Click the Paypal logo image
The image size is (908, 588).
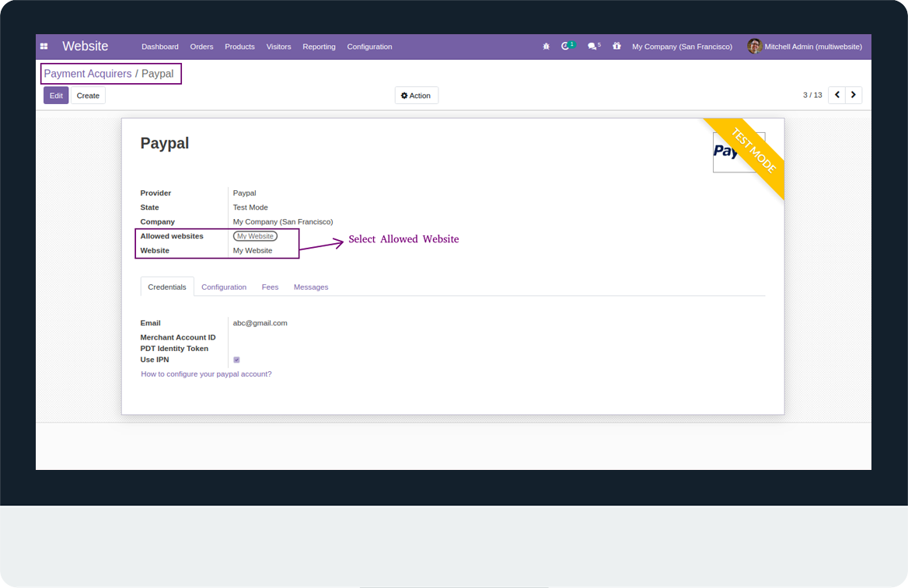coord(739,152)
